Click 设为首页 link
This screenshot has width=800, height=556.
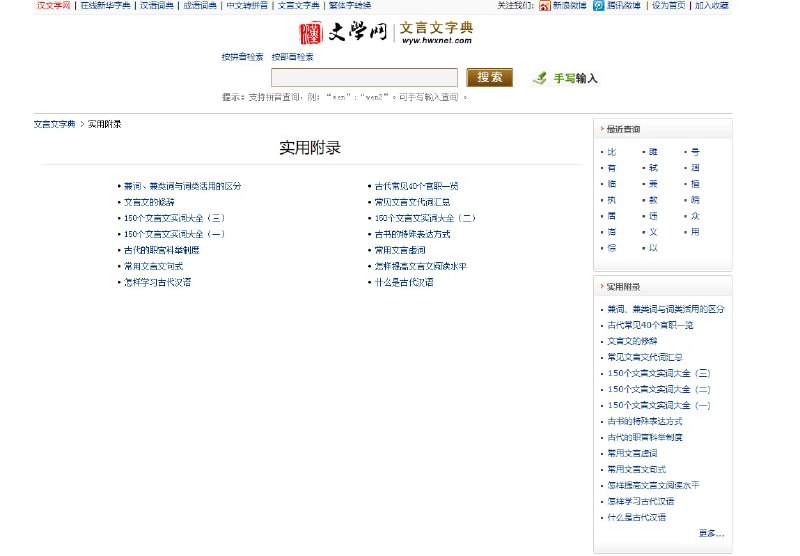[x=668, y=6]
